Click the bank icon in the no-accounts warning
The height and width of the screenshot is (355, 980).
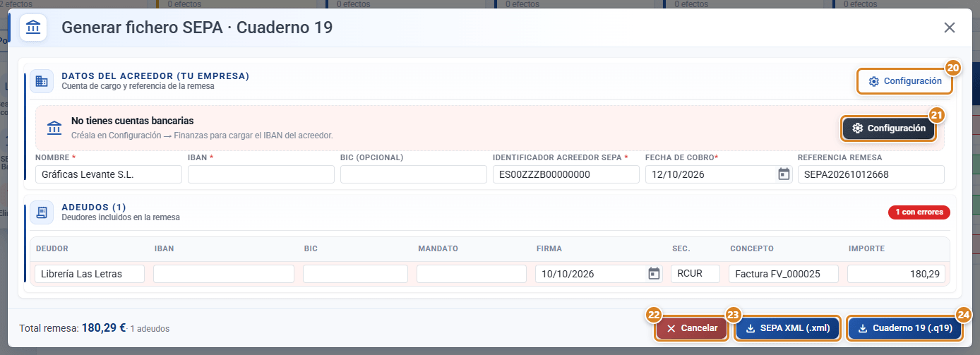tap(54, 128)
